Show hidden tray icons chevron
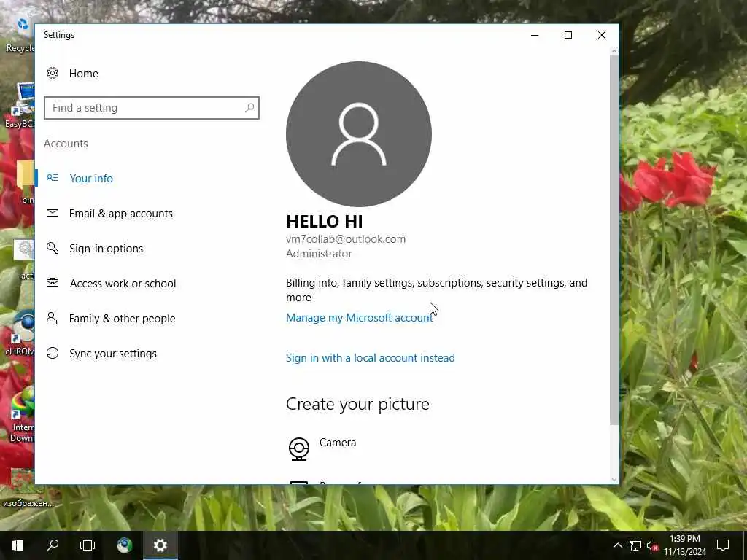Viewport: 747px width, 560px height. pyautogui.click(x=617, y=545)
